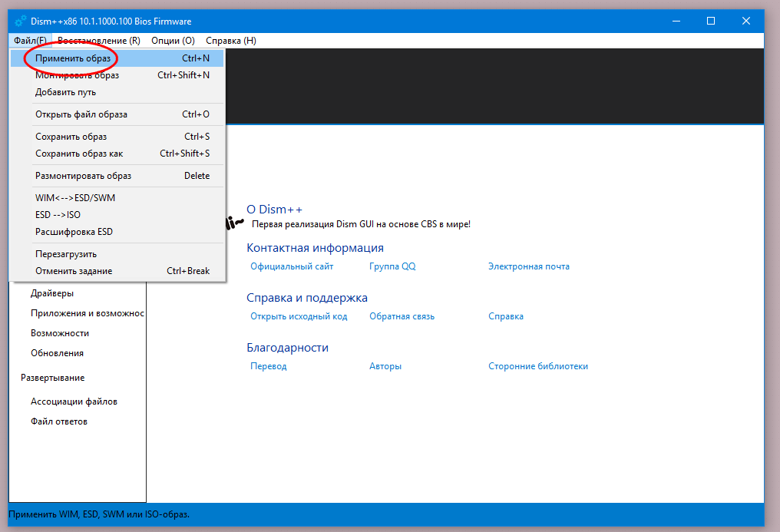780x532 pixels.
Task: Open Драйверы in the sidebar
Action: point(52,293)
